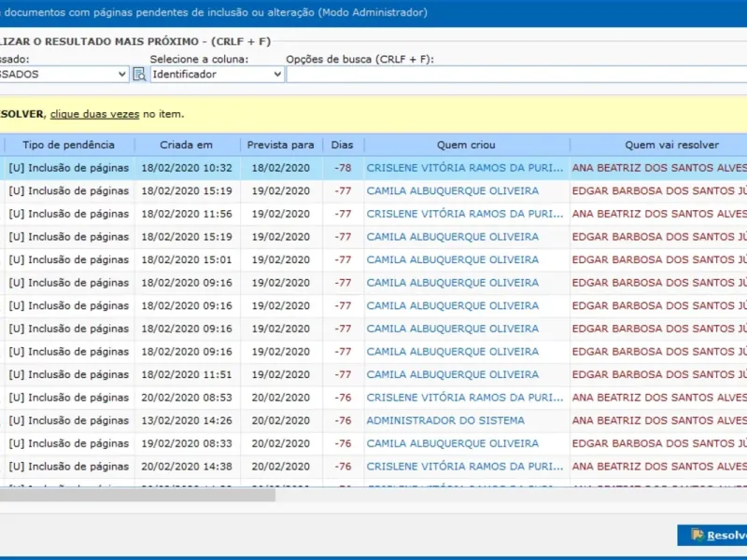Open the 'Selecione a coluna' Identificador dropdown
747x560 pixels.
[x=217, y=74]
